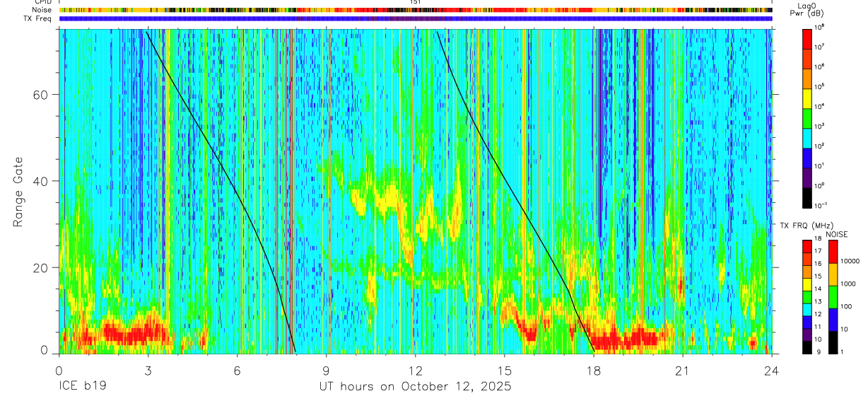Click the 'ICE b19' radar label
This screenshot has width=868, height=401.
pyautogui.click(x=83, y=387)
